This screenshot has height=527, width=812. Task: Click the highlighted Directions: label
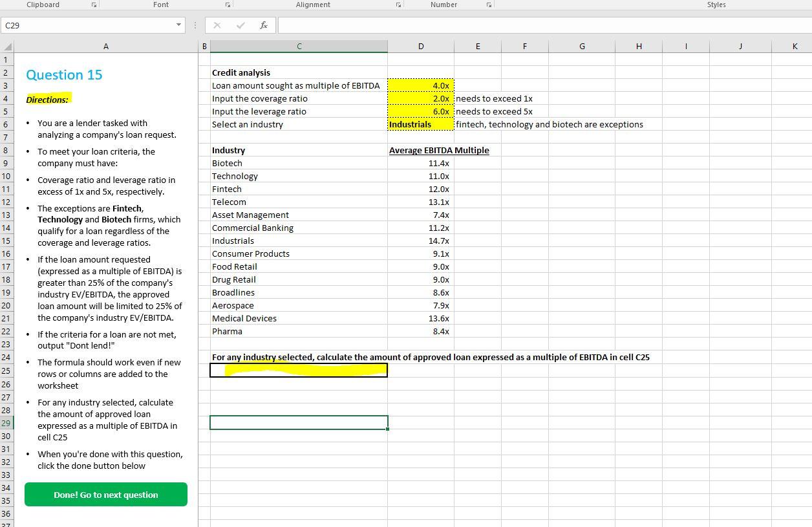(x=47, y=100)
